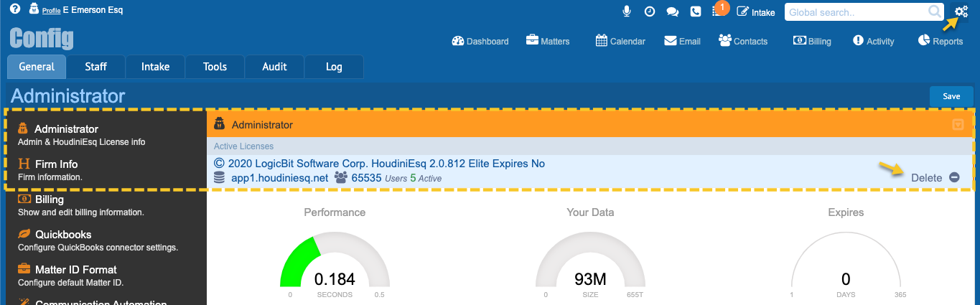The image size is (980, 305).
Task: Click the phone call icon
Action: (695, 11)
